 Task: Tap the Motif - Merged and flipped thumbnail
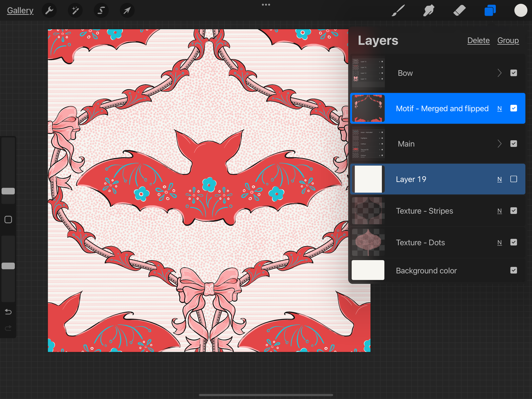tap(368, 108)
